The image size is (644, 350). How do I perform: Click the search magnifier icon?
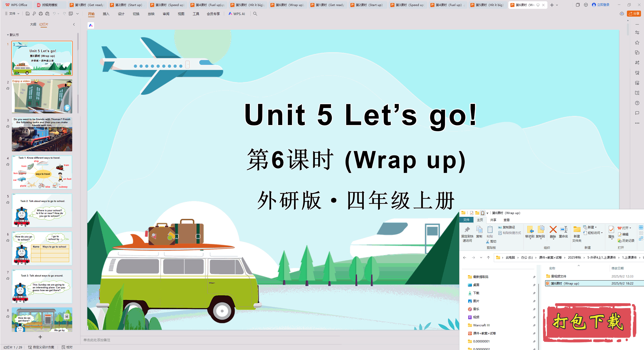(x=255, y=14)
